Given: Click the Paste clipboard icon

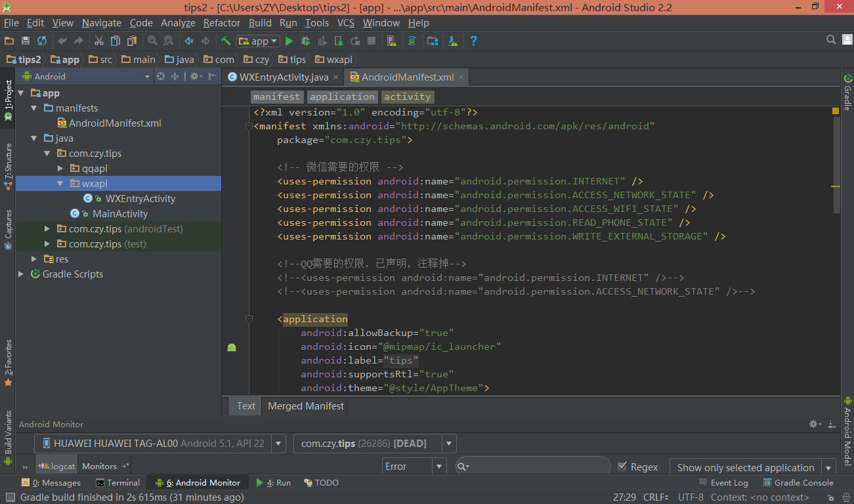Looking at the screenshot, I should click(132, 41).
